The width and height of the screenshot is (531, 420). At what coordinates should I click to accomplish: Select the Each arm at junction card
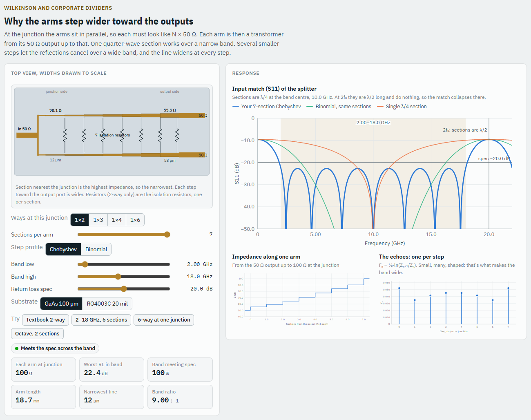44,369
